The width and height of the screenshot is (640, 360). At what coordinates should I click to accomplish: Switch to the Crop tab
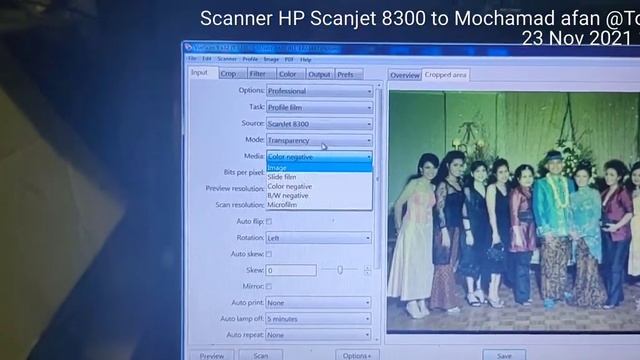[232, 74]
